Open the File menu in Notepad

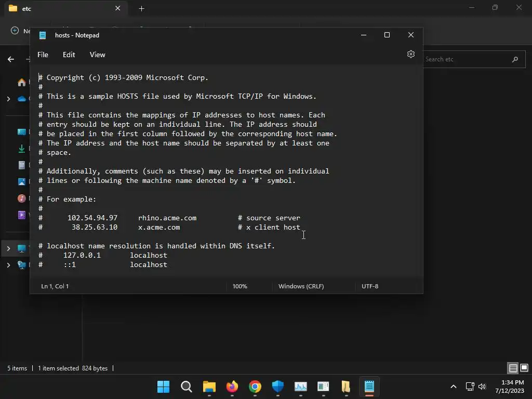tap(43, 55)
